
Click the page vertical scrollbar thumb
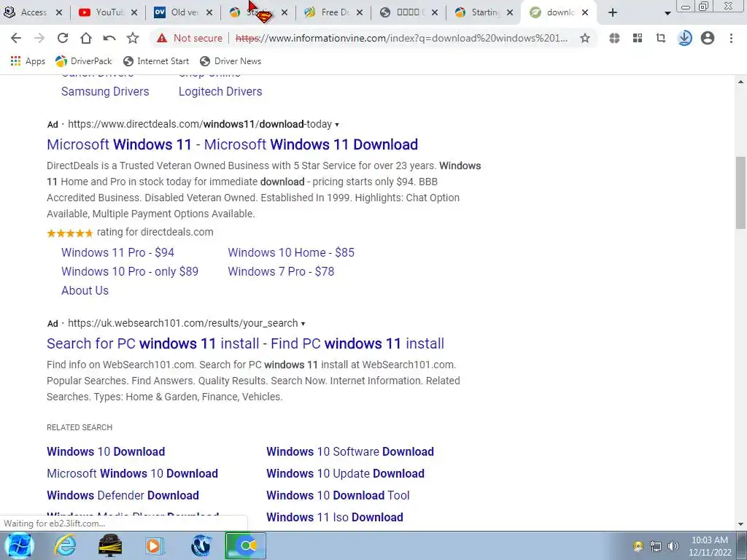pyautogui.click(x=741, y=192)
